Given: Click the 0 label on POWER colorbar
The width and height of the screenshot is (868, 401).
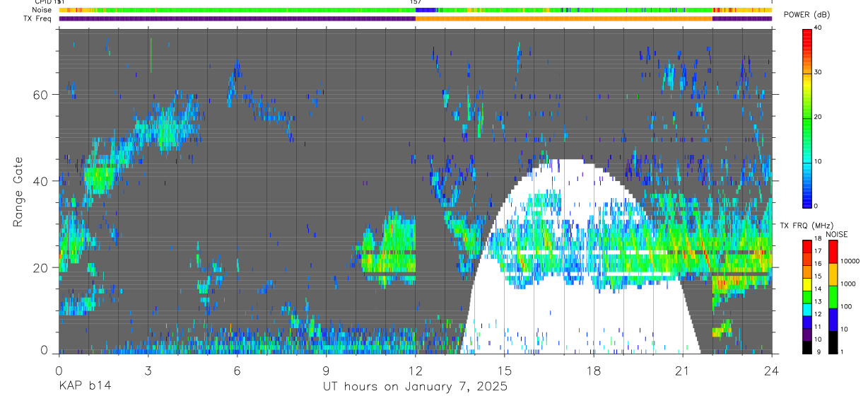Looking at the screenshot, I should coord(816,206).
